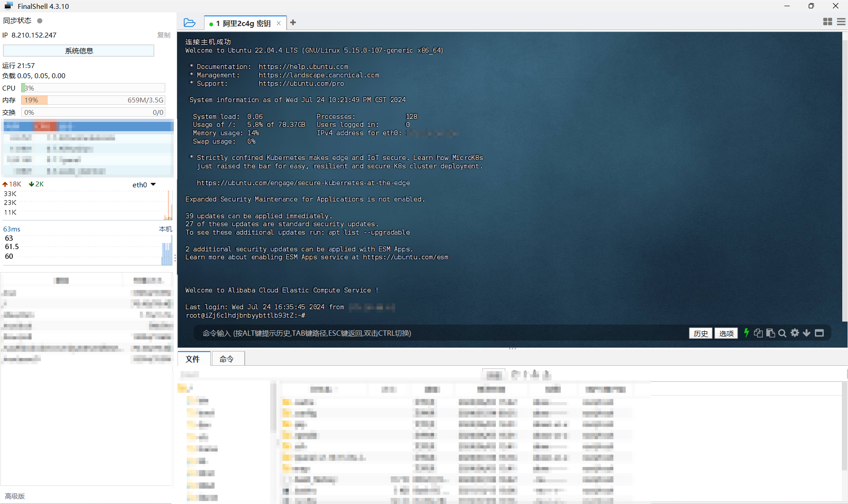
Task: Click the scroll-to-bottom down arrow icon
Action: (806, 333)
